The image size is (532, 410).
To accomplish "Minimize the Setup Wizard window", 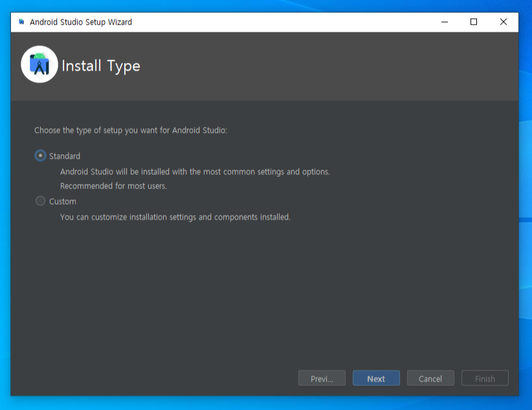I will tap(445, 22).
